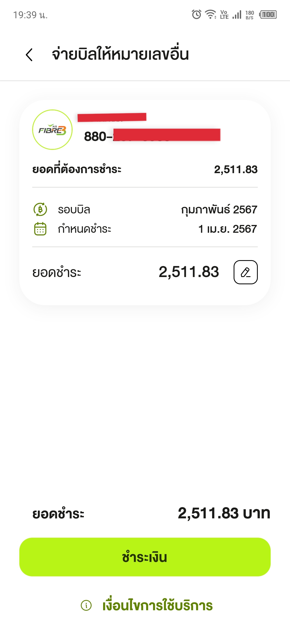Tap the due date 1 เม.ย. 2567
Viewport: 290px width, 644px height.
pyautogui.click(x=227, y=229)
